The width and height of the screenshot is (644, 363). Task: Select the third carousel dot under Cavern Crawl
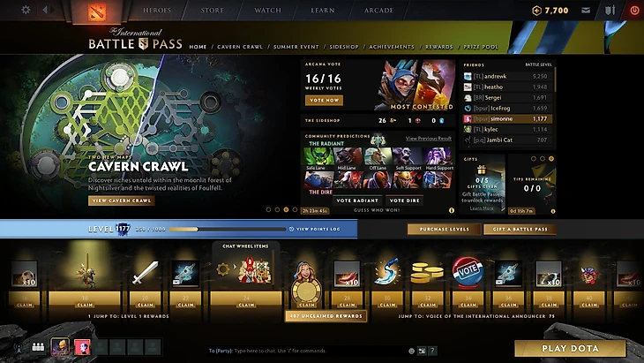(x=286, y=209)
